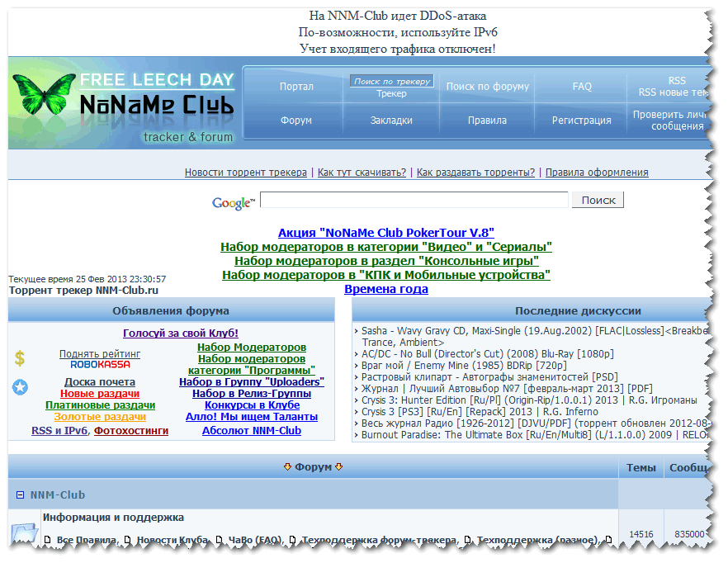This screenshot has height=563, width=728.
Task: Open the Форум menu item
Action: point(295,121)
